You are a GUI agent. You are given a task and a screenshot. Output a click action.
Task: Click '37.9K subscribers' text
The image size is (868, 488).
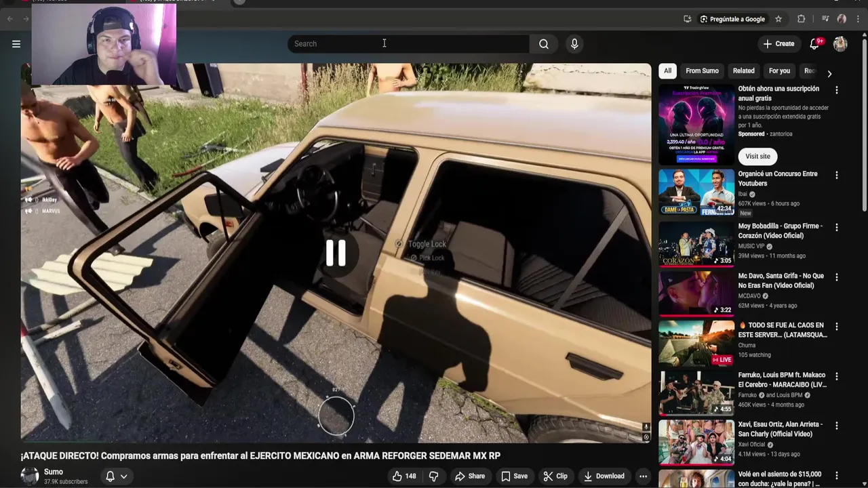(66, 482)
